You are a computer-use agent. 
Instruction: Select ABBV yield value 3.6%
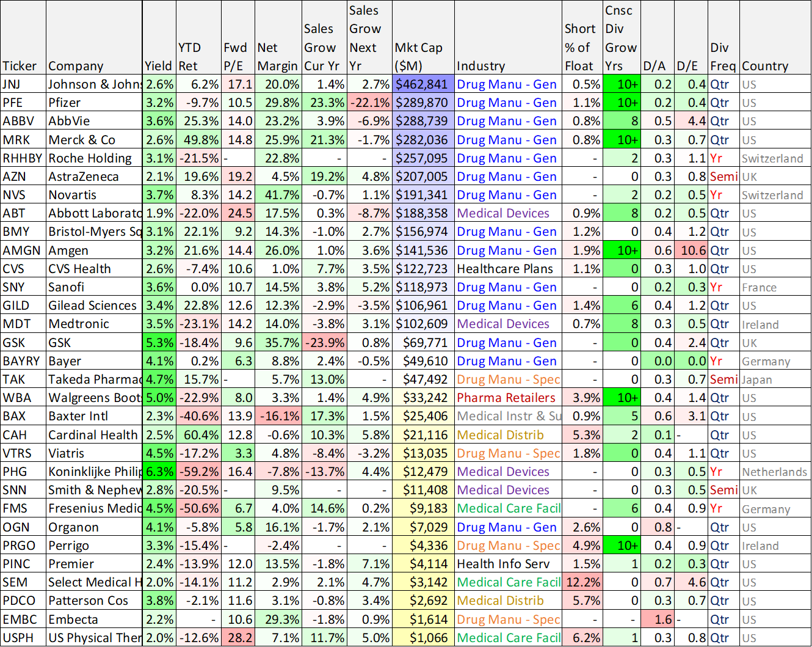159,121
